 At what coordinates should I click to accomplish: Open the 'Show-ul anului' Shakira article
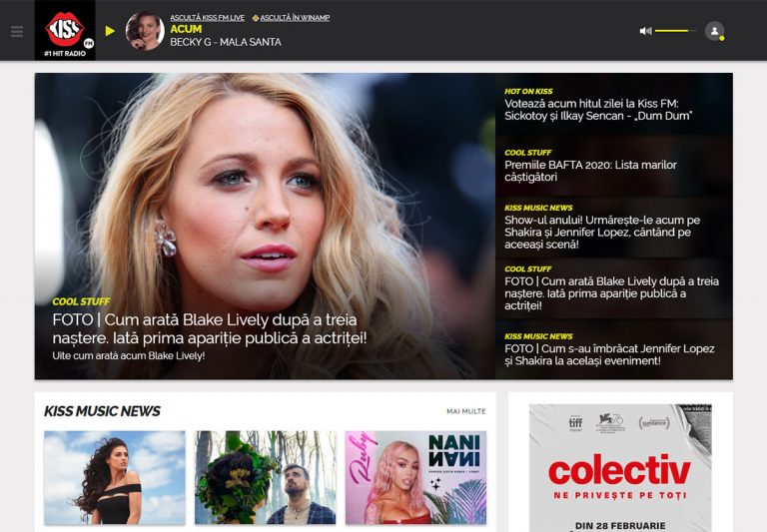[x=601, y=232]
